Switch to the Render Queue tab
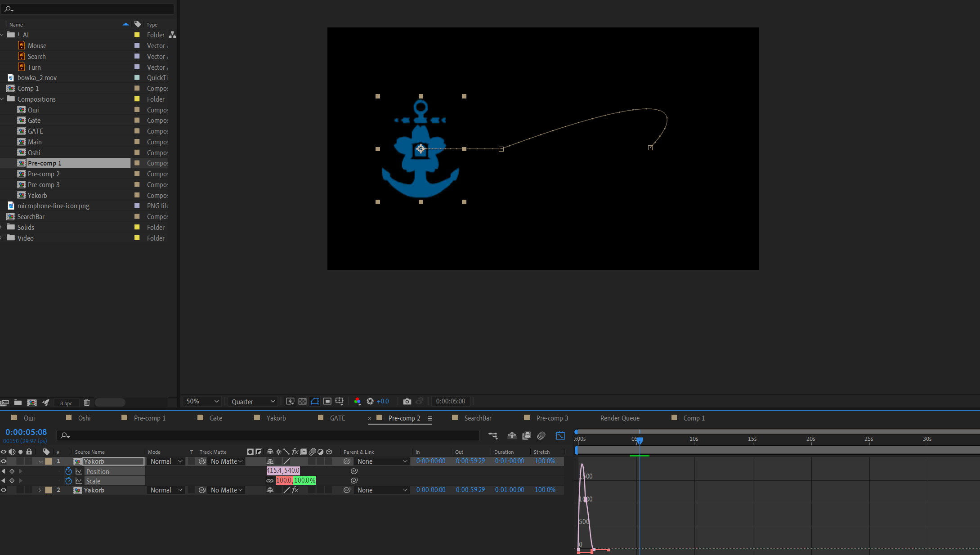The height and width of the screenshot is (555, 980). coord(619,418)
